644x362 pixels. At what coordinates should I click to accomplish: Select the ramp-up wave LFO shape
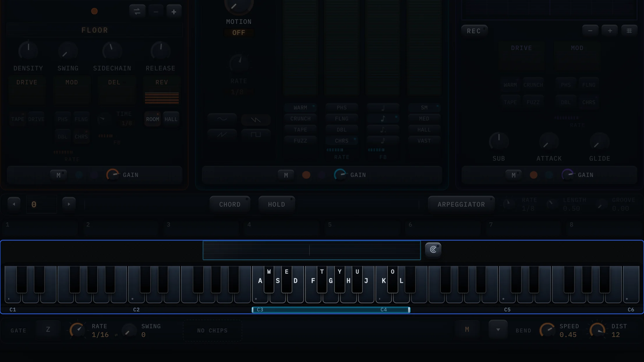tap(222, 134)
